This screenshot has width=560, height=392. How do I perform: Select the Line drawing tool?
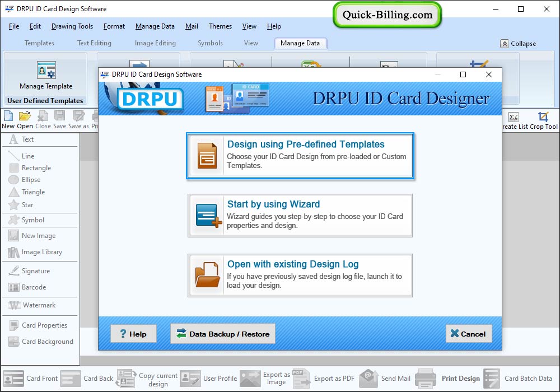coord(21,156)
